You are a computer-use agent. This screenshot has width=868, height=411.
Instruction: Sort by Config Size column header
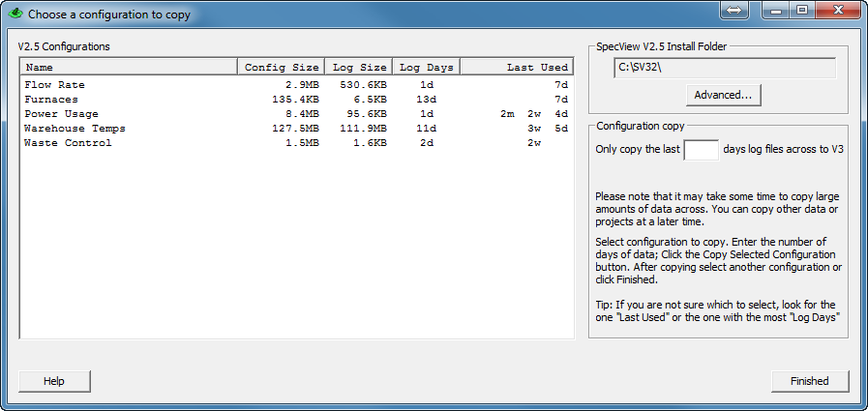pyautogui.click(x=281, y=67)
